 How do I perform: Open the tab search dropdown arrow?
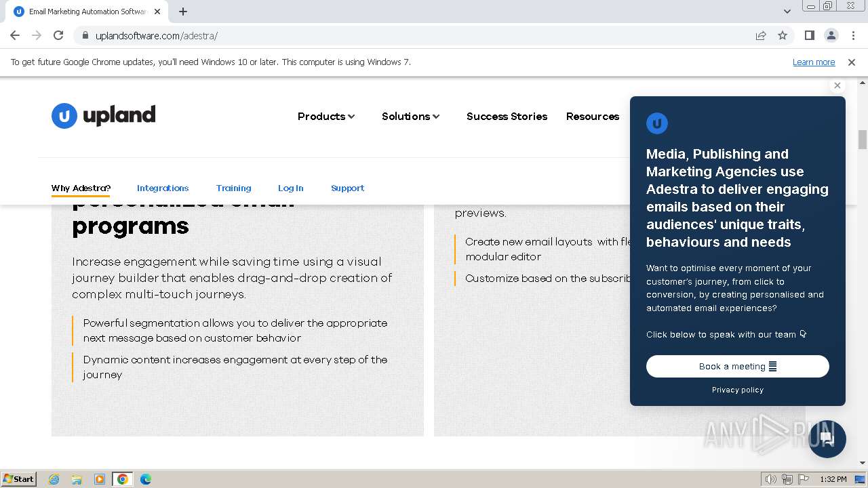tap(787, 12)
